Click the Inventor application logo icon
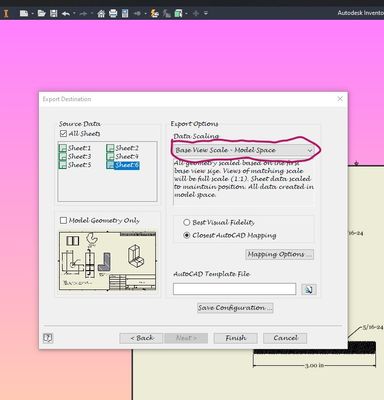Image resolution: width=384 pixels, height=400 pixels. point(6,13)
